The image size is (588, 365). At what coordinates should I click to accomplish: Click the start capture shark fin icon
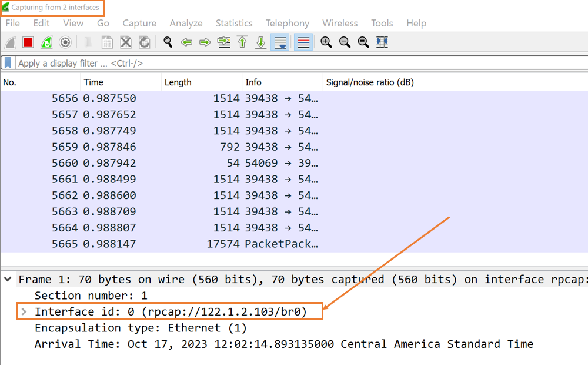pyautogui.click(x=11, y=42)
